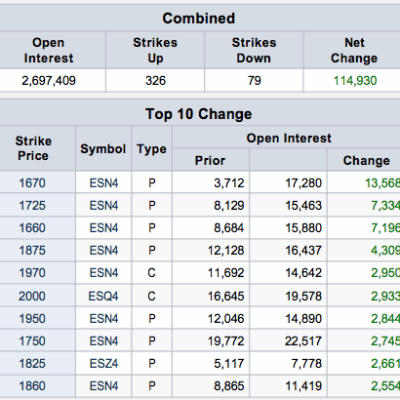Select the green change value in the 1860 row
400x400 pixels.
click(x=385, y=386)
